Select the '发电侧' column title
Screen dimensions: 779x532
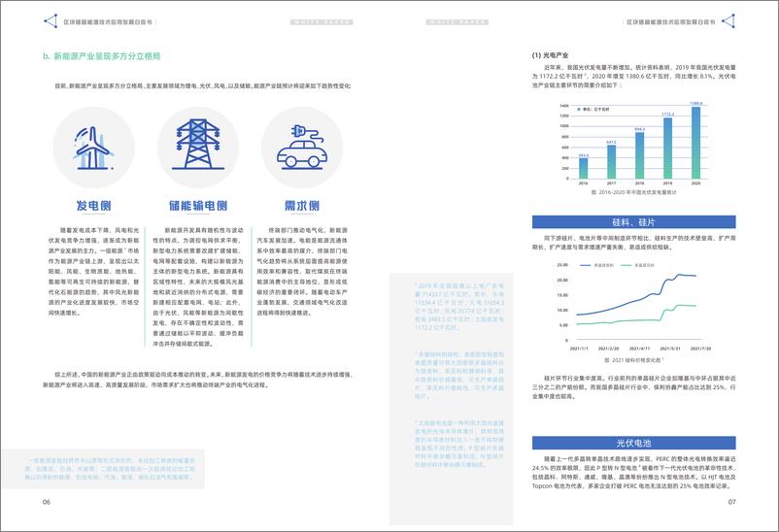(x=93, y=206)
